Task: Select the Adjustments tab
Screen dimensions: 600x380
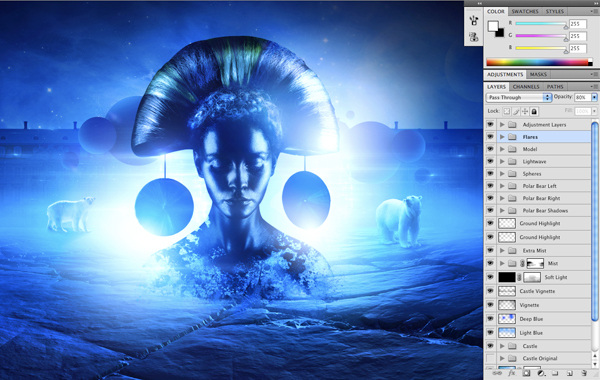Action: click(x=505, y=74)
